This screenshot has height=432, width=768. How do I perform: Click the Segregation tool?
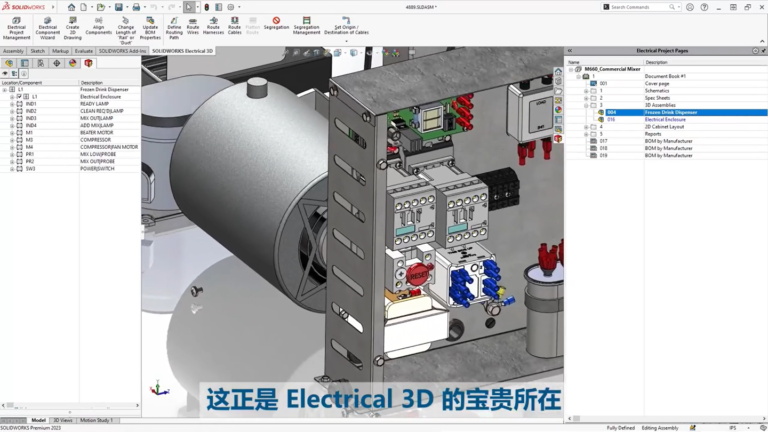276,24
